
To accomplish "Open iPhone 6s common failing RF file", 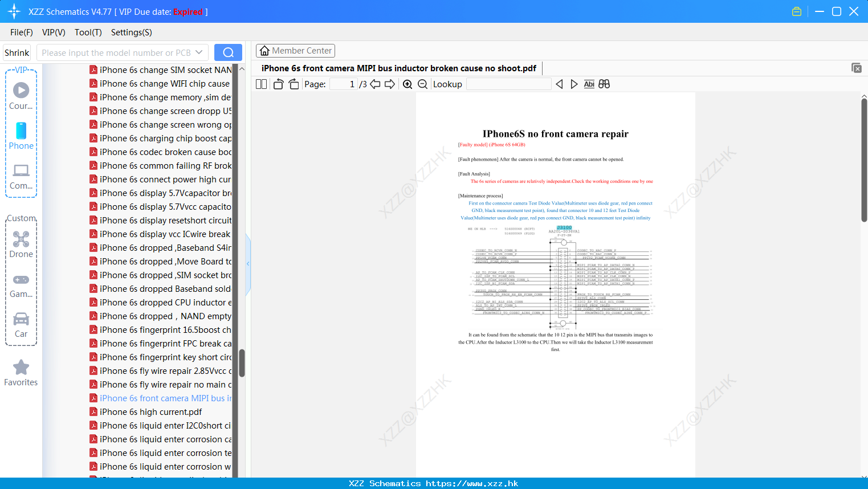I will tap(161, 166).
